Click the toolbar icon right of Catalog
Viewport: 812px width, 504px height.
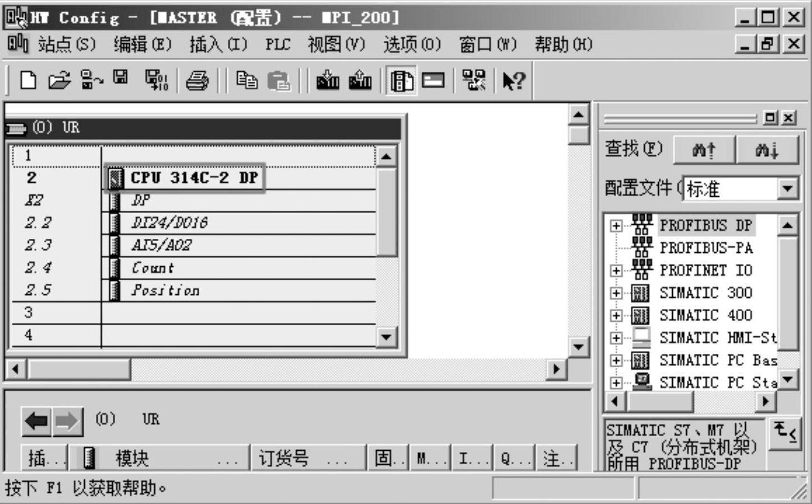point(433,81)
